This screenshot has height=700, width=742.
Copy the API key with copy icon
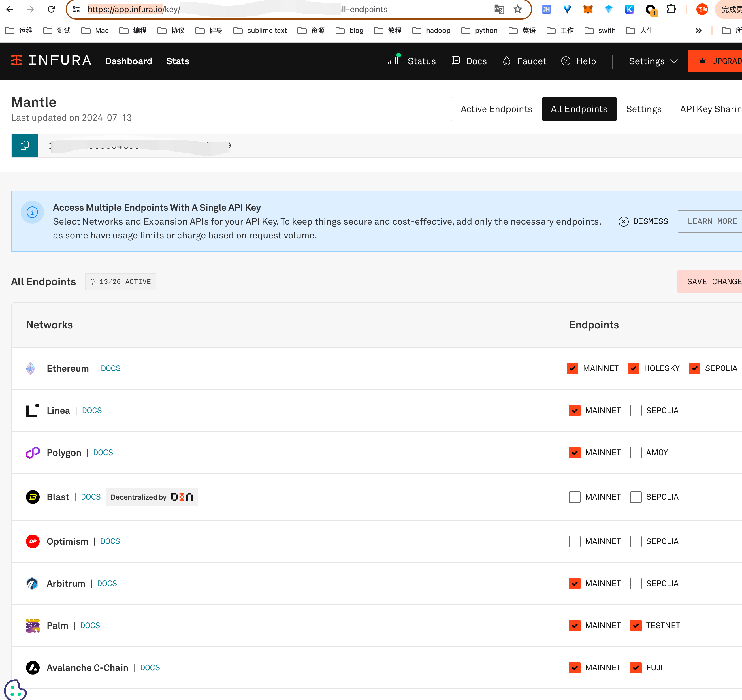pyautogui.click(x=25, y=146)
